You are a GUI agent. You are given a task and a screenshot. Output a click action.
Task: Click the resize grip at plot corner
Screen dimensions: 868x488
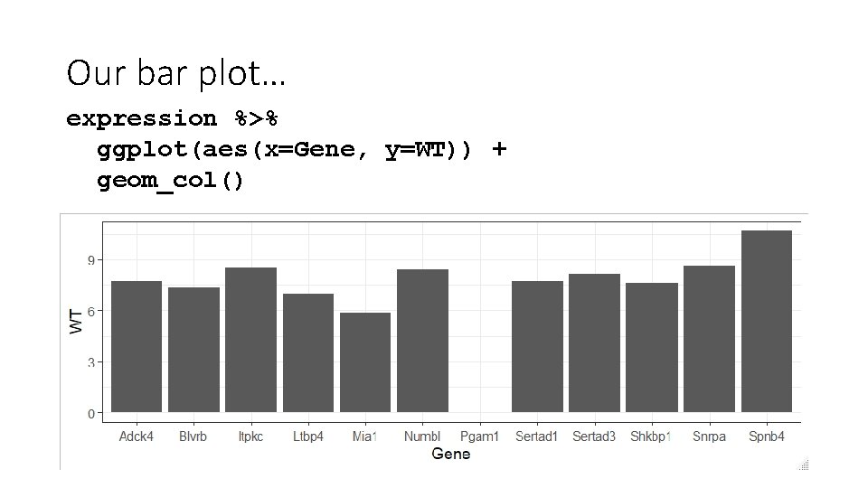point(803,465)
